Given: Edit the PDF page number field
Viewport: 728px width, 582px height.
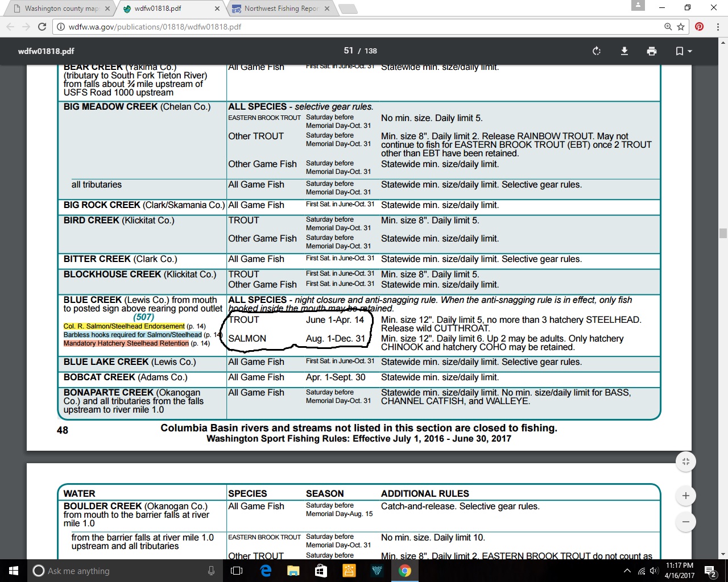Looking at the screenshot, I should tap(348, 51).
